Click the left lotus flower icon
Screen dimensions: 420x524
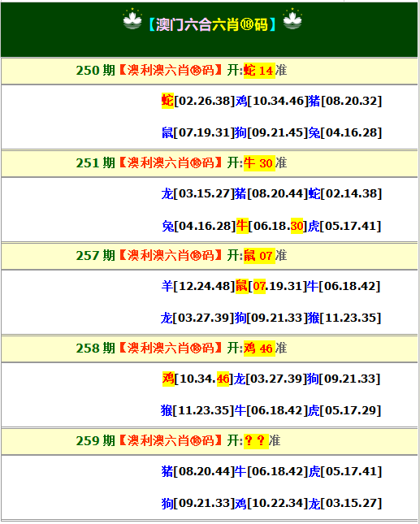132,19
